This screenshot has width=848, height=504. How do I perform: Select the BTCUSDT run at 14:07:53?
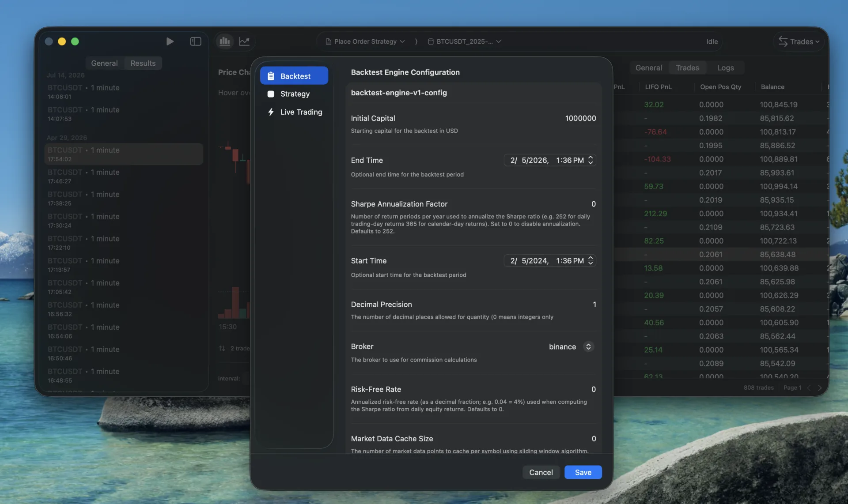[124, 114]
